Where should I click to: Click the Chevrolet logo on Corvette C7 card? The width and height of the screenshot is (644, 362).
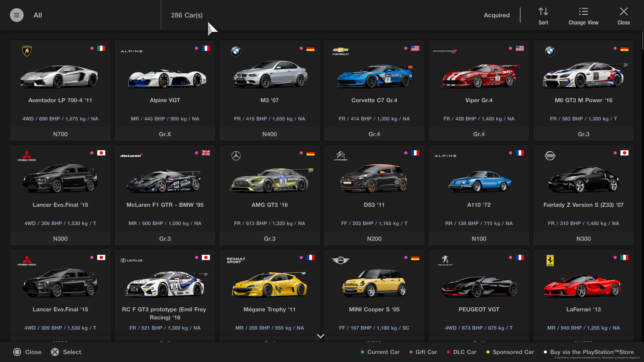click(340, 51)
